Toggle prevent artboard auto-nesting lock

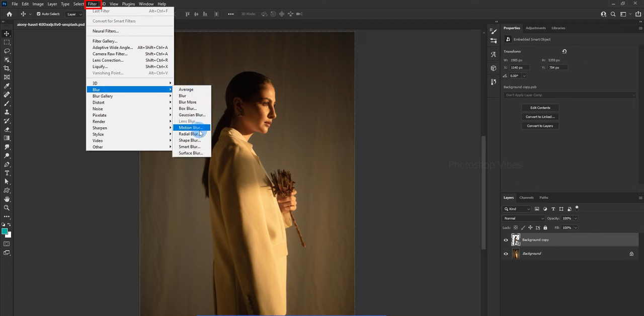tap(538, 227)
